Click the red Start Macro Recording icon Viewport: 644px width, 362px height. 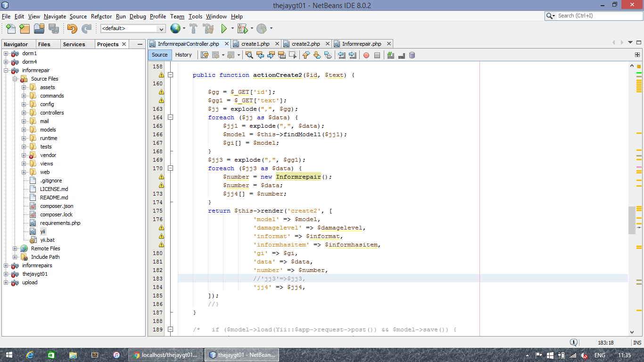pyautogui.click(x=366, y=55)
